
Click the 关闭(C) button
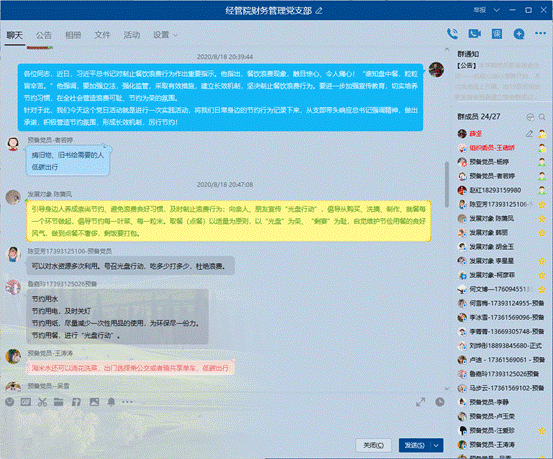pos(373,445)
